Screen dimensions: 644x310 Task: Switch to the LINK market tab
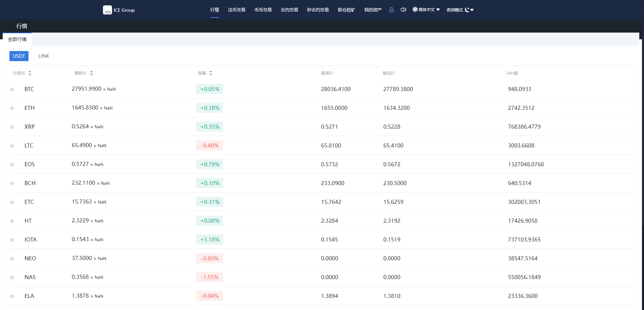point(44,56)
